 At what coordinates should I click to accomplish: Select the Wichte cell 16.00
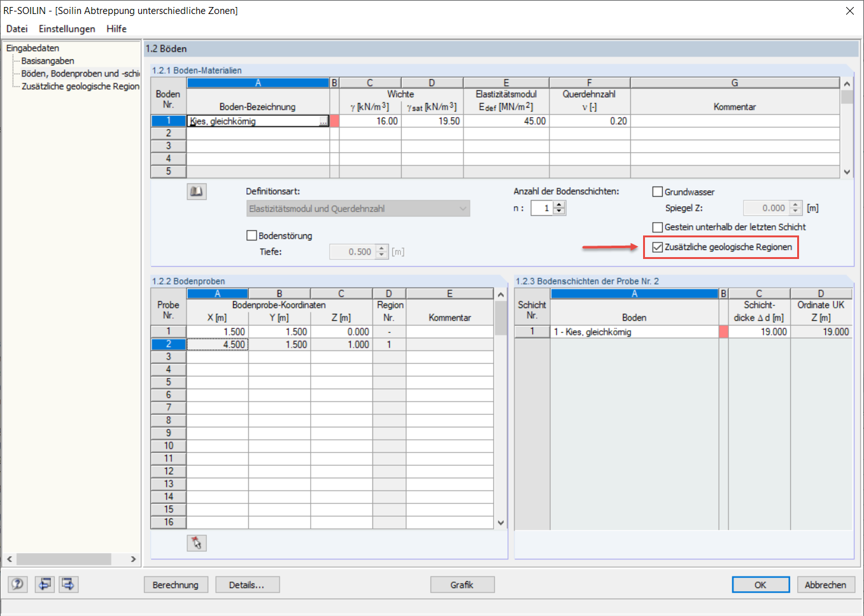click(x=370, y=121)
